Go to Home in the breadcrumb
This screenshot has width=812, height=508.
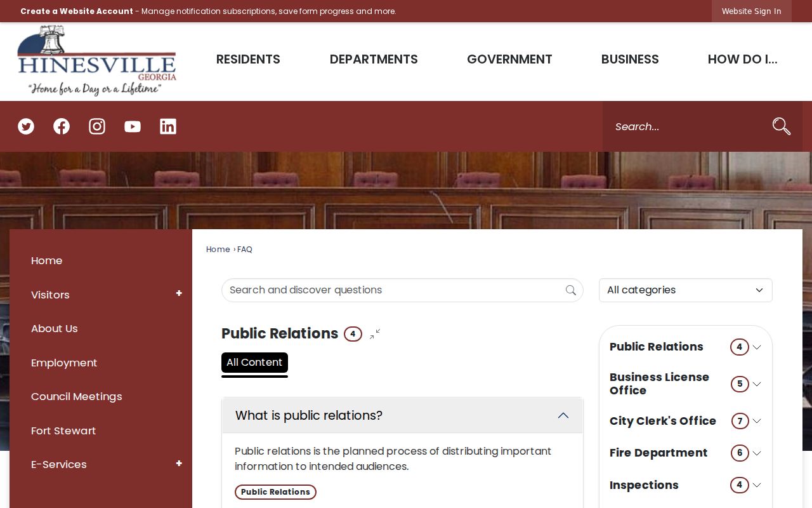[218, 250]
